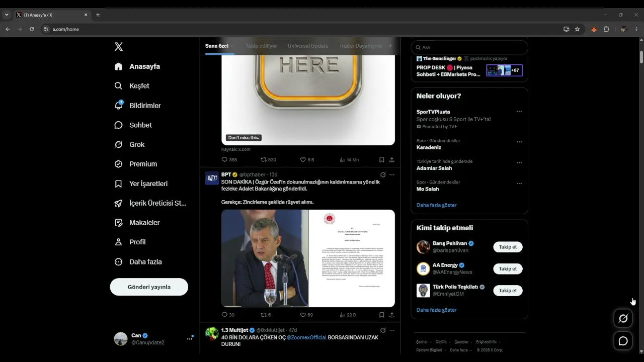This screenshot has width=644, height=362.
Task: View site information next to x.com/home
Action: click(46, 29)
